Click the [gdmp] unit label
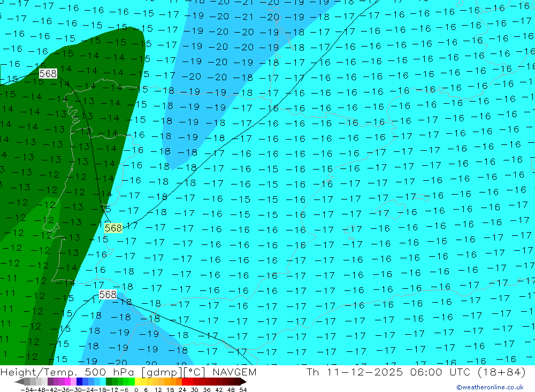The image size is (535, 392). [160, 372]
